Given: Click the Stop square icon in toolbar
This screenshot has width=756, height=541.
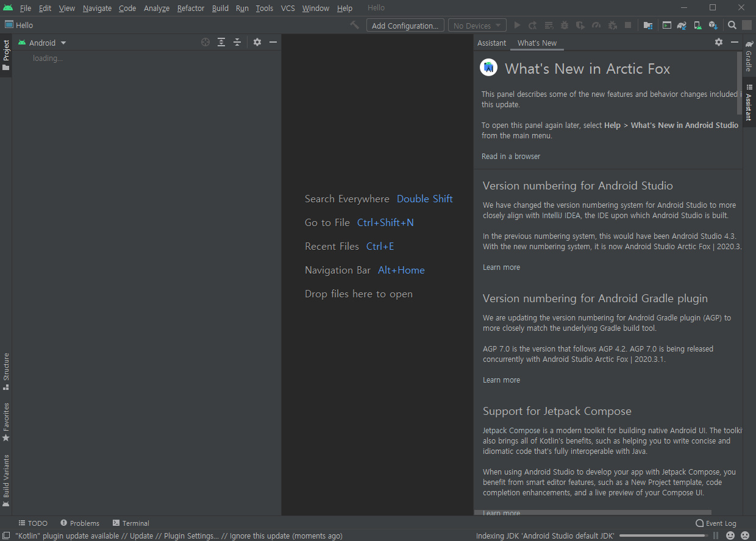Looking at the screenshot, I should coord(628,26).
